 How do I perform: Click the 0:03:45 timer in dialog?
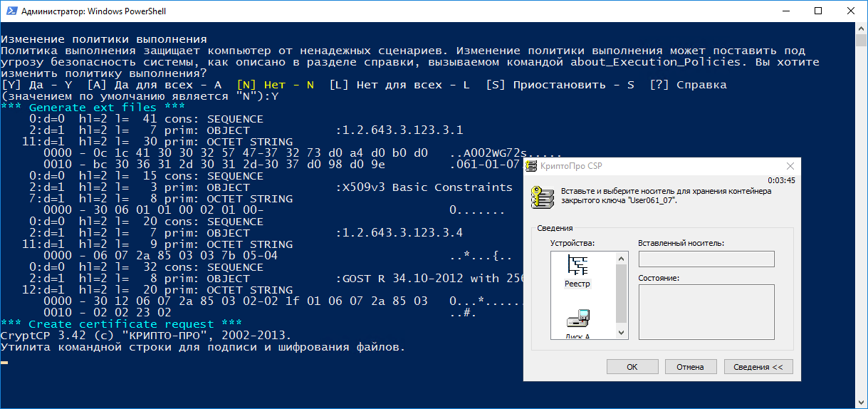(781, 180)
